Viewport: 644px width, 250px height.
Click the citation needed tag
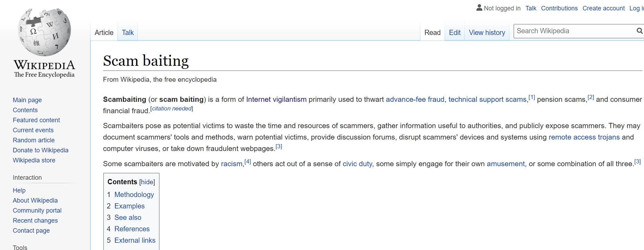pyautogui.click(x=172, y=109)
